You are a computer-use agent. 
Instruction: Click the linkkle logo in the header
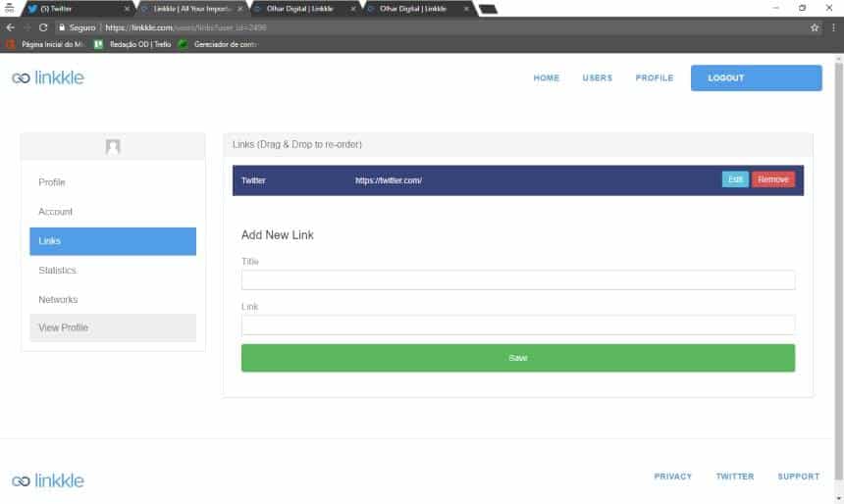[x=48, y=78]
